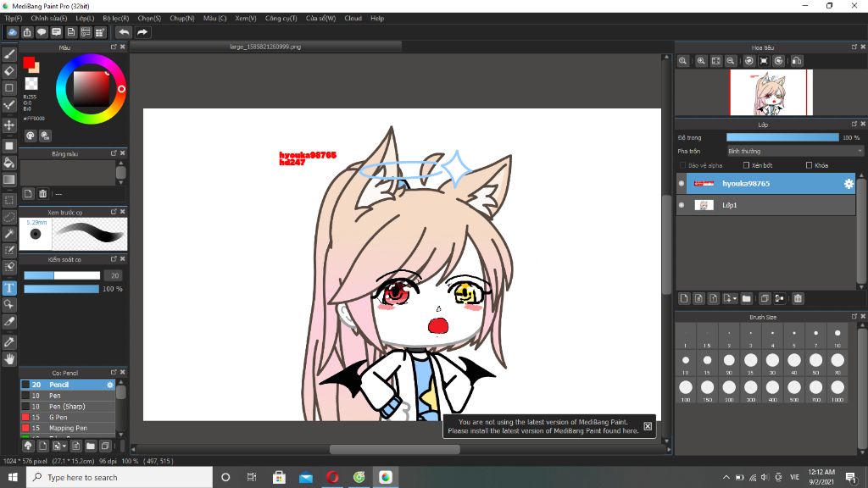Image resolution: width=868 pixels, height=488 pixels.
Task: Open the Windows Start menu
Action: (13, 477)
